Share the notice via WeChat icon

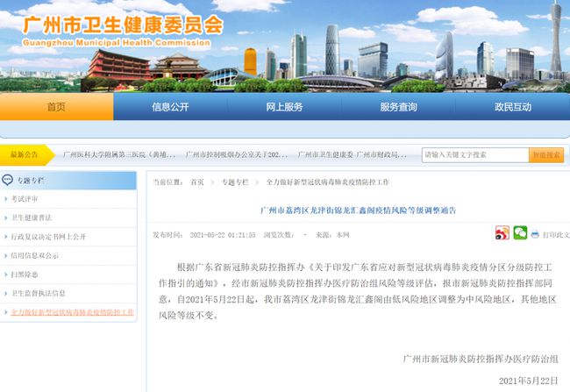coord(520,234)
